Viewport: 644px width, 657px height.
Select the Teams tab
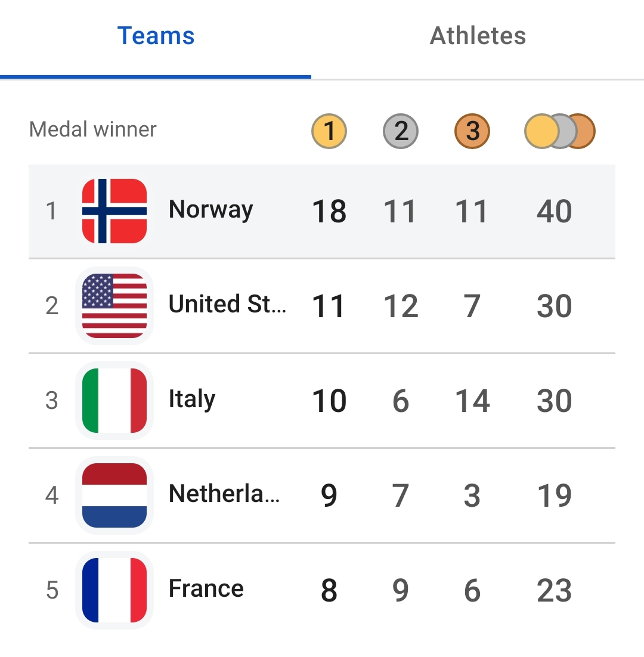point(156,36)
